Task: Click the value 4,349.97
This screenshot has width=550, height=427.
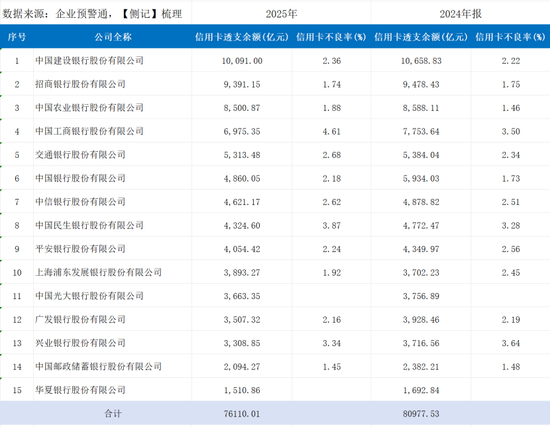Action: click(x=421, y=249)
